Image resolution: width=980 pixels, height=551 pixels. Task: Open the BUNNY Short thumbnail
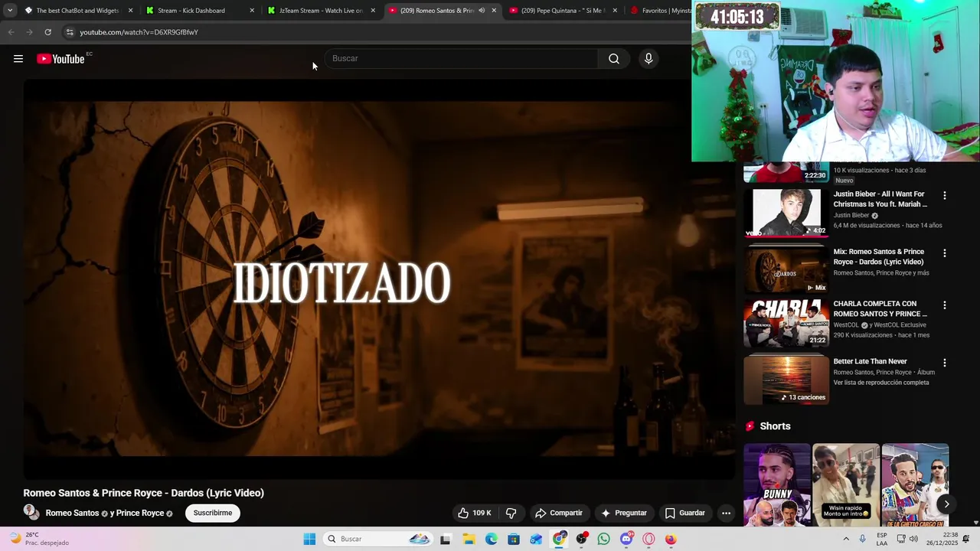click(x=777, y=485)
